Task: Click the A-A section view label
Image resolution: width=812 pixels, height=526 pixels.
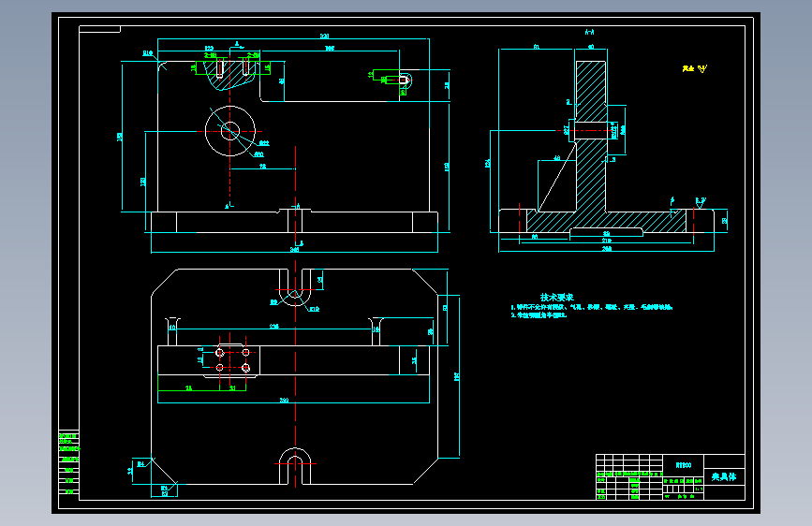Action: point(589,32)
